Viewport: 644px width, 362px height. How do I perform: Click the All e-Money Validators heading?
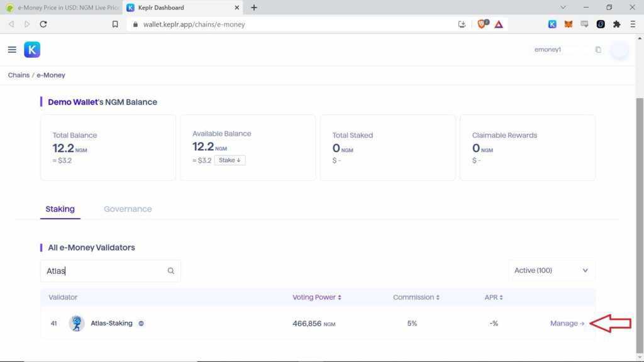[x=91, y=248]
